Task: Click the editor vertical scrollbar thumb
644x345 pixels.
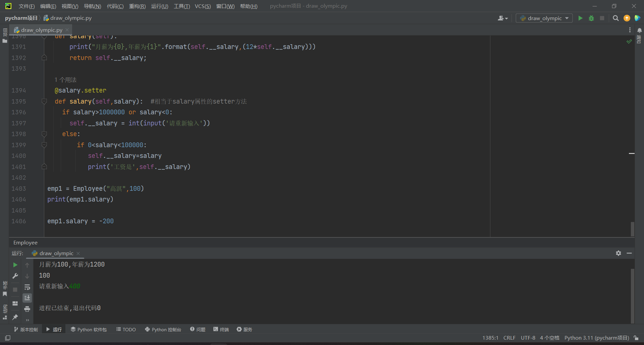Action: (x=632, y=229)
